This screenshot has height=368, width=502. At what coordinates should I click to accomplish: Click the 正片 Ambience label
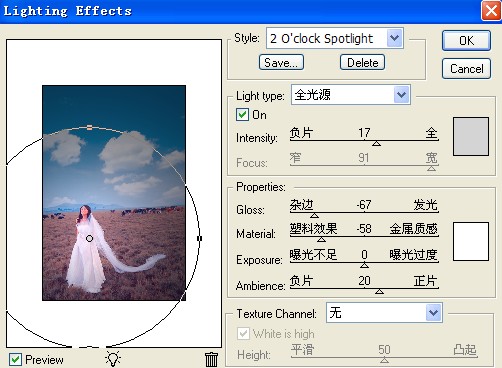(x=425, y=281)
